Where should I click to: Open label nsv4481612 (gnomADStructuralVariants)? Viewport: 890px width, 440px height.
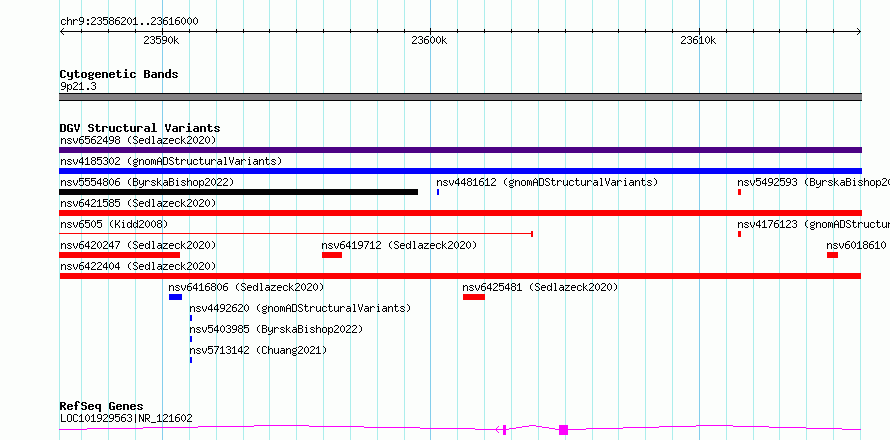point(547,182)
